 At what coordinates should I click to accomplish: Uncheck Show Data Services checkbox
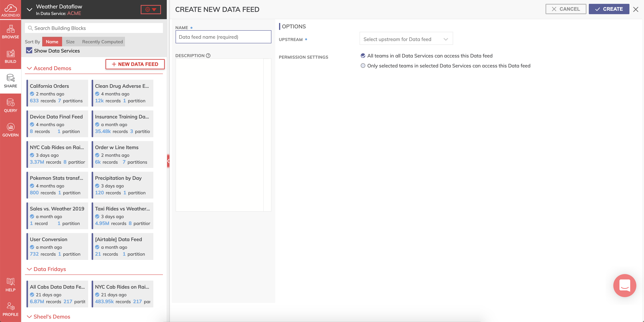coord(29,50)
